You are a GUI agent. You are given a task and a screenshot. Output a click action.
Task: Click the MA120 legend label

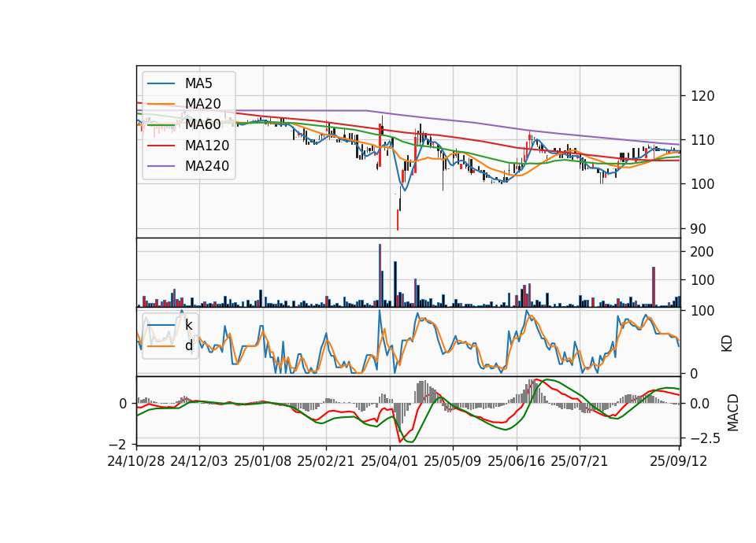pos(207,146)
